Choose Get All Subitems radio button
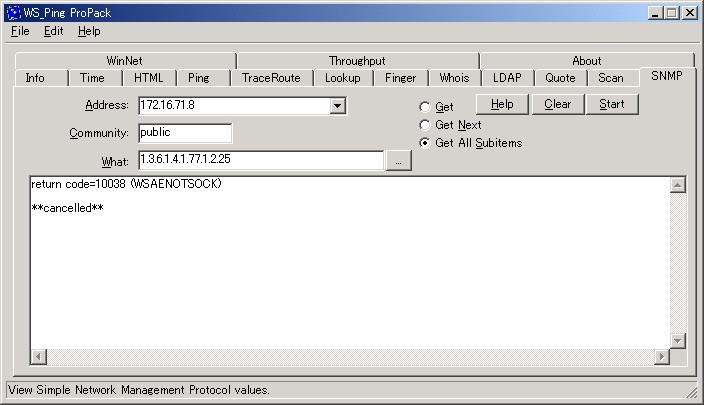 [x=424, y=143]
